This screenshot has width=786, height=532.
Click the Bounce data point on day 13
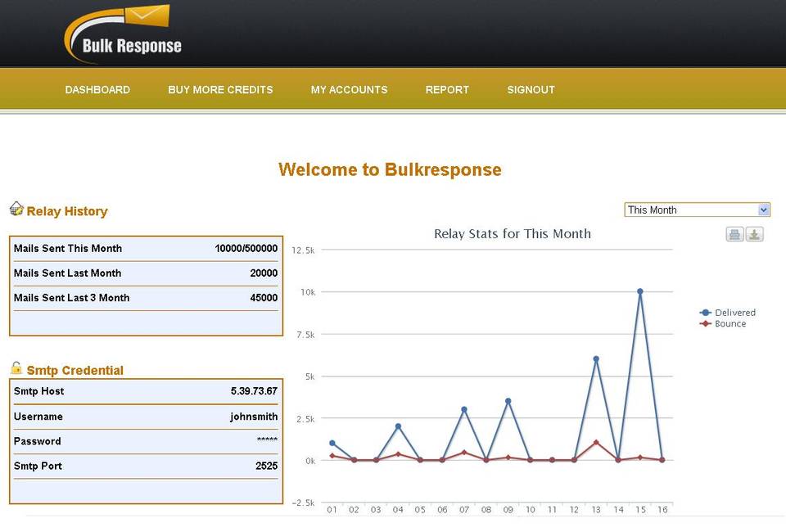(x=596, y=443)
